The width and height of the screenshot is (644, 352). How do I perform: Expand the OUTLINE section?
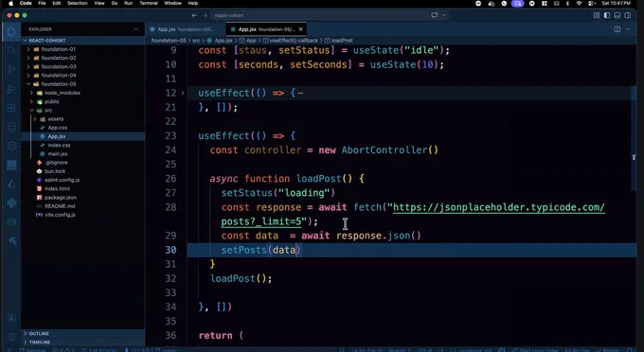pos(83,333)
